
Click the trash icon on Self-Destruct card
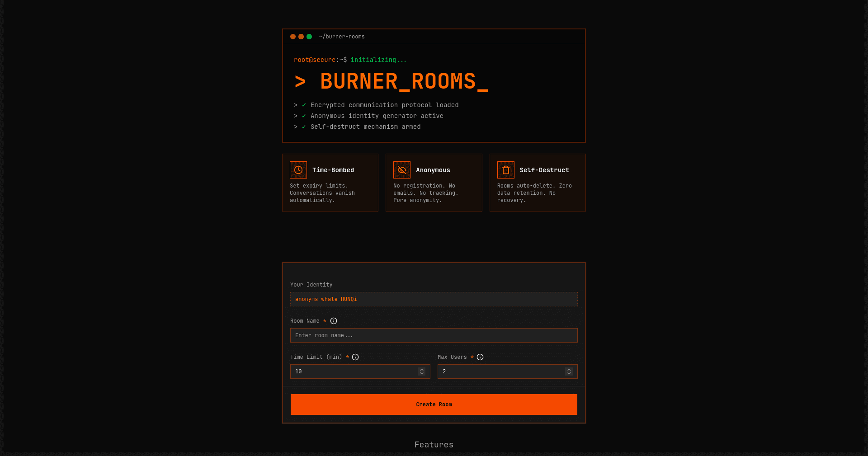tap(505, 170)
